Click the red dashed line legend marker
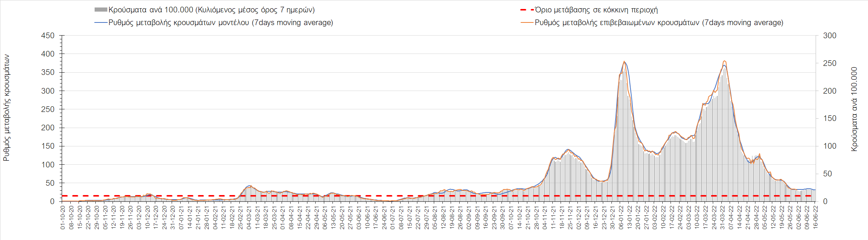 [527, 10]
